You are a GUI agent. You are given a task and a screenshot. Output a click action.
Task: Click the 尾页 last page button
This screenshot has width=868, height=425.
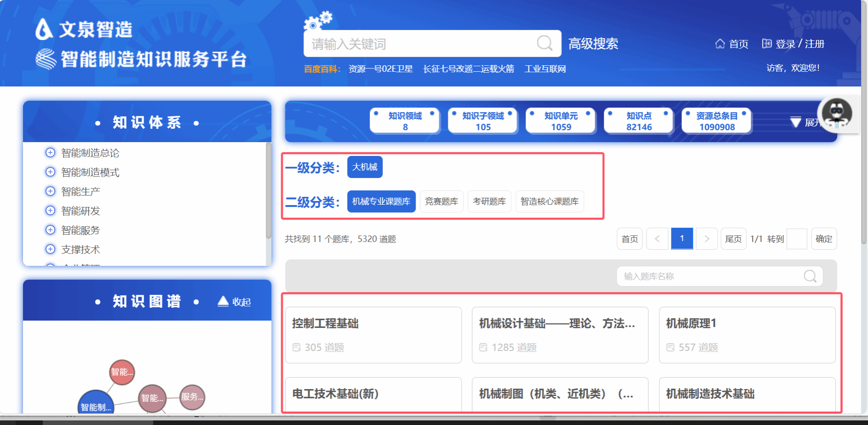733,239
